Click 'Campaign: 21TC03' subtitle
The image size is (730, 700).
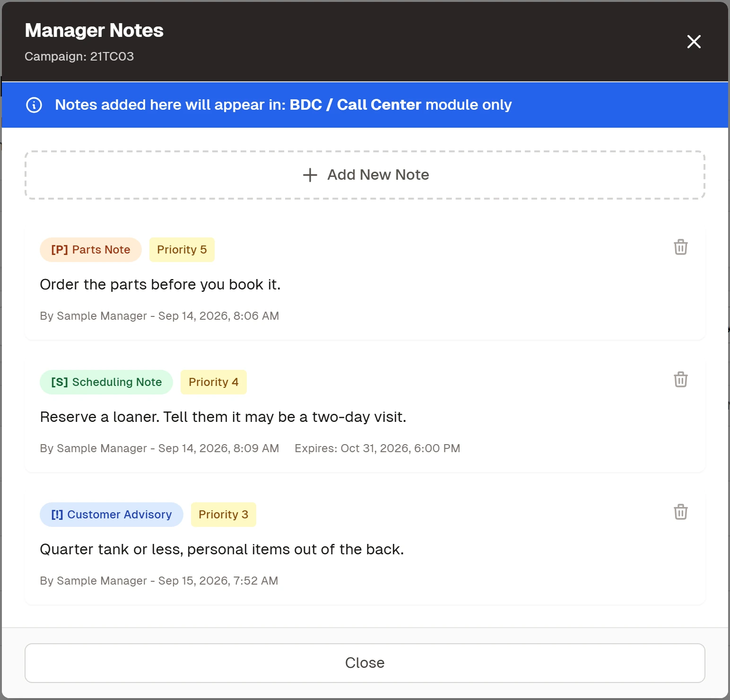(x=79, y=56)
